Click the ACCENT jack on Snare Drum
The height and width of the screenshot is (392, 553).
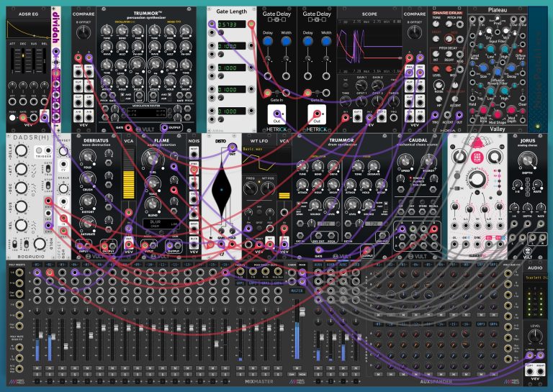click(x=447, y=115)
